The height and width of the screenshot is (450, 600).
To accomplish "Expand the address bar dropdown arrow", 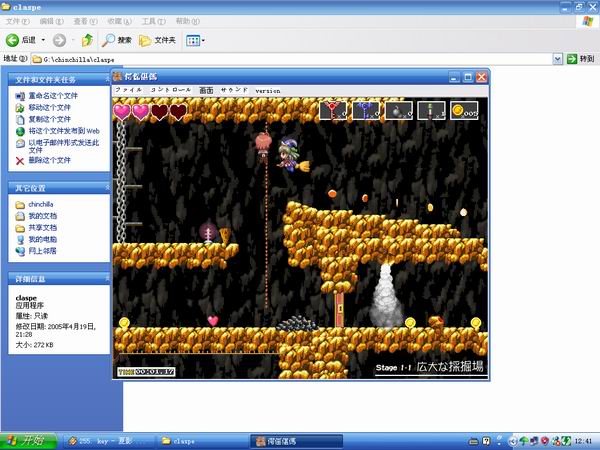I will click(558, 59).
